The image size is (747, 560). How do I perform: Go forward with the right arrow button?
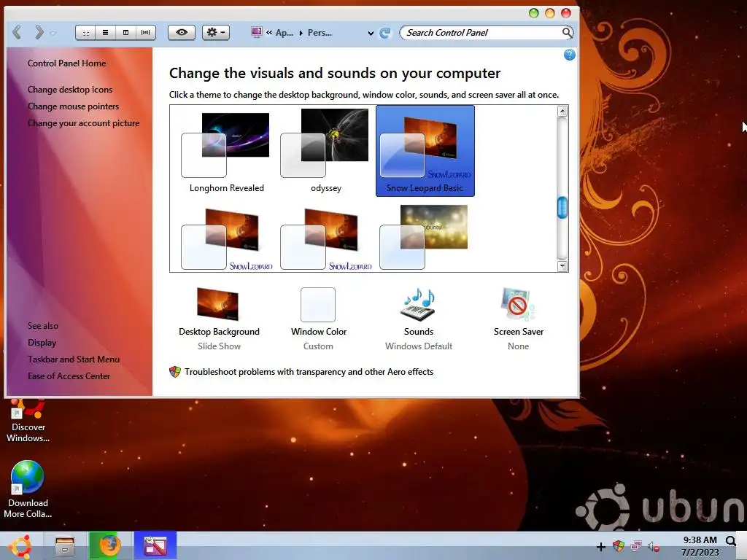click(x=39, y=32)
